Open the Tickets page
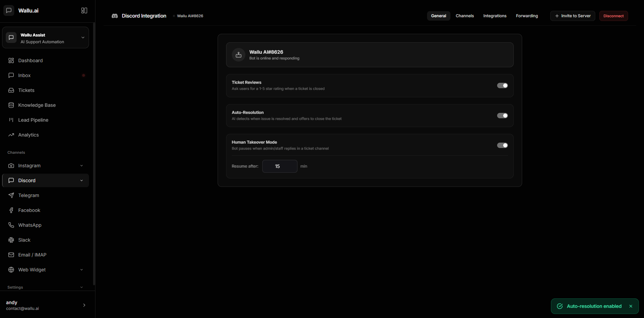The width and height of the screenshot is (644, 318). click(46, 90)
